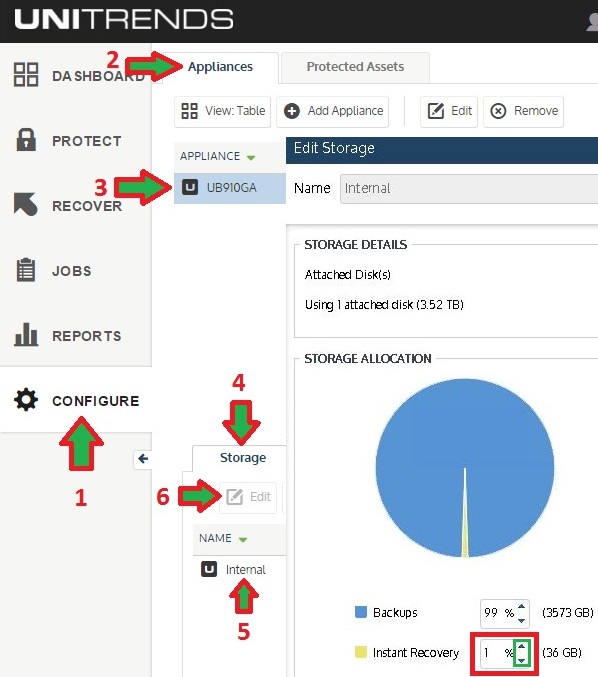
Task: Click the storage Name input field
Action: 469,189
